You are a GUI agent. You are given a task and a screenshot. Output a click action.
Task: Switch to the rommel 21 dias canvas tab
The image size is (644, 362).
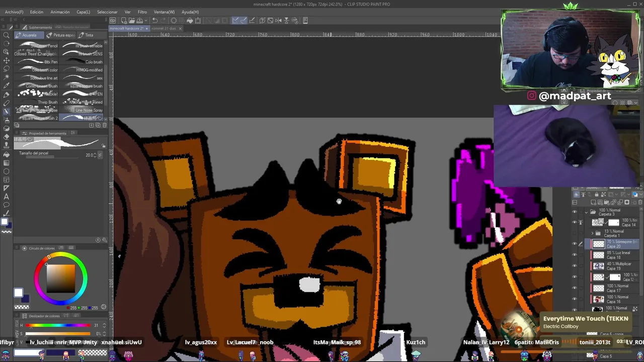(164, 29)
